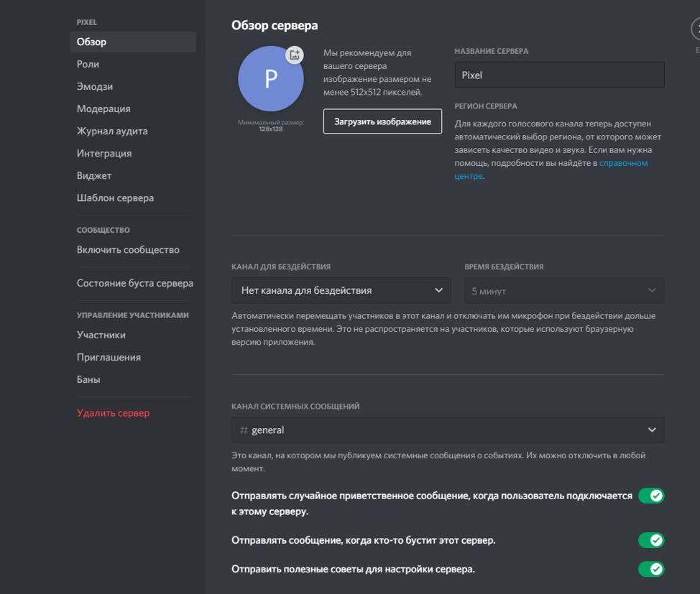Open Состояние буста сервера page

(134, 283)
